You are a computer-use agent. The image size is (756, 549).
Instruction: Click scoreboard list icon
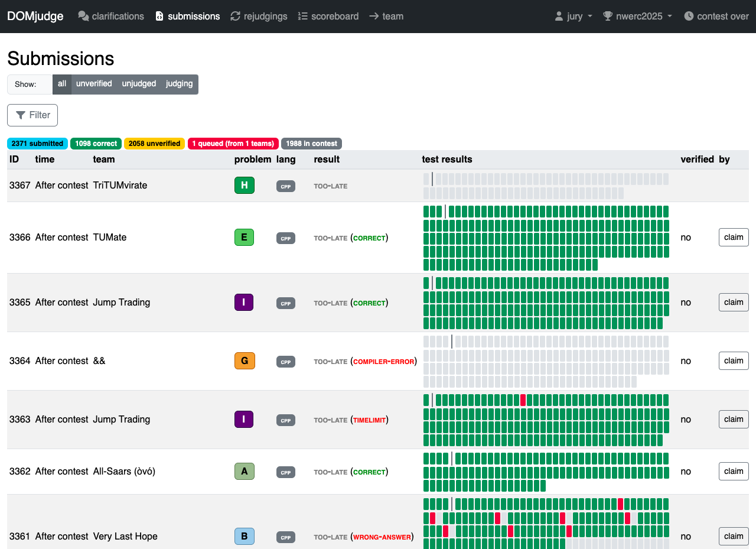[303, 17]
